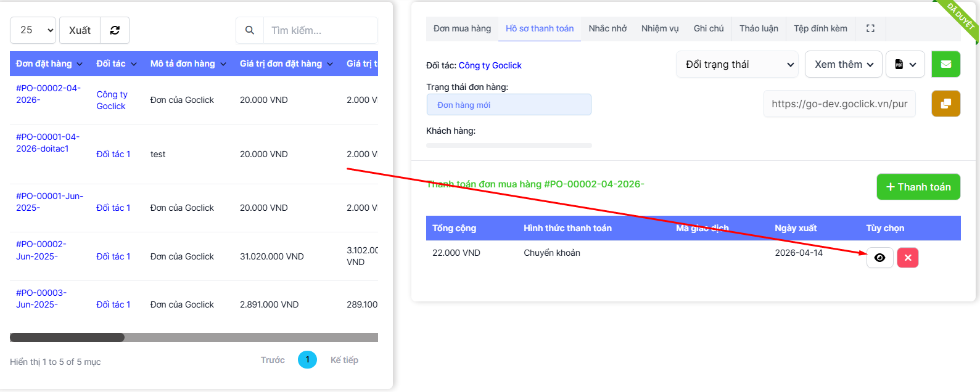Open order link #PO-00002-04-2026-
Image resolution: width=980 pixels, height=392 pixels.
coord(48,94)
